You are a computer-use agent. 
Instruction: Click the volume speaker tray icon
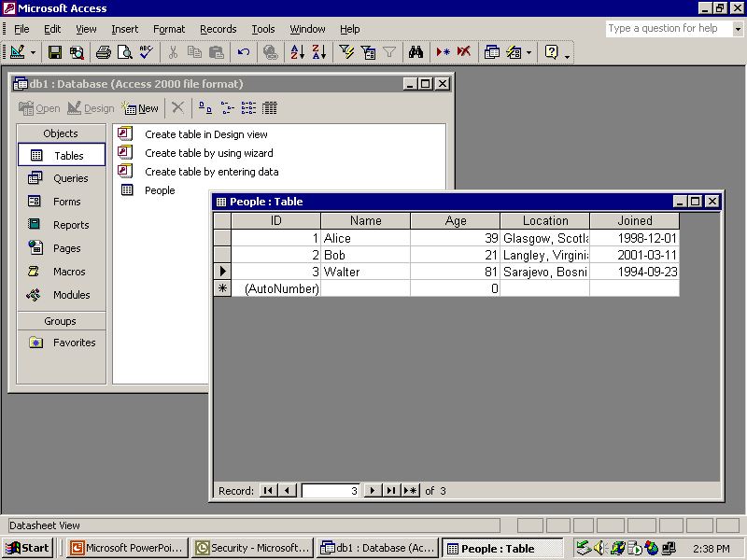(599, 548)
